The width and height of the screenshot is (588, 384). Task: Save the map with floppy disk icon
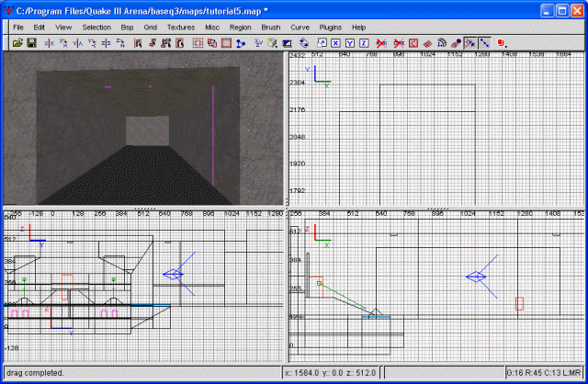[x=31, y=43]
